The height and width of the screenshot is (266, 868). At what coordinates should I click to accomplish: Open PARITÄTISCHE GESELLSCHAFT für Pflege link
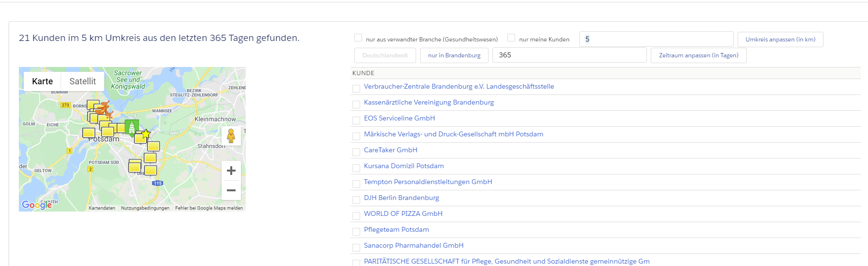507,262
